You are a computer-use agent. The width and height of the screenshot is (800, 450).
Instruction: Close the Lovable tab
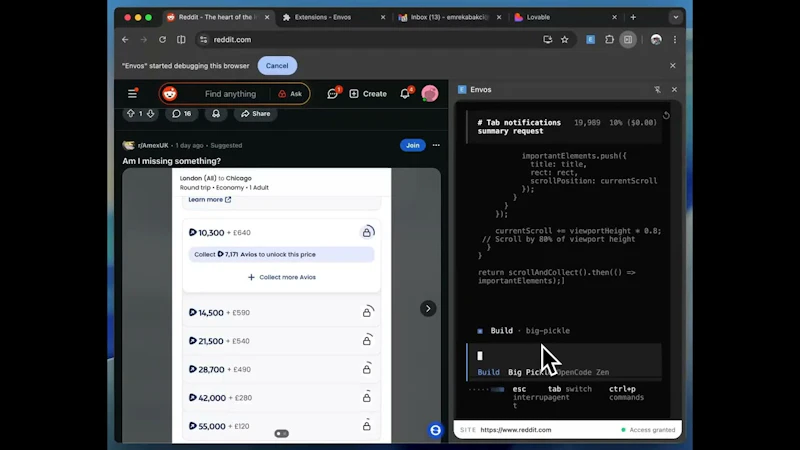(x=614, y=17)
